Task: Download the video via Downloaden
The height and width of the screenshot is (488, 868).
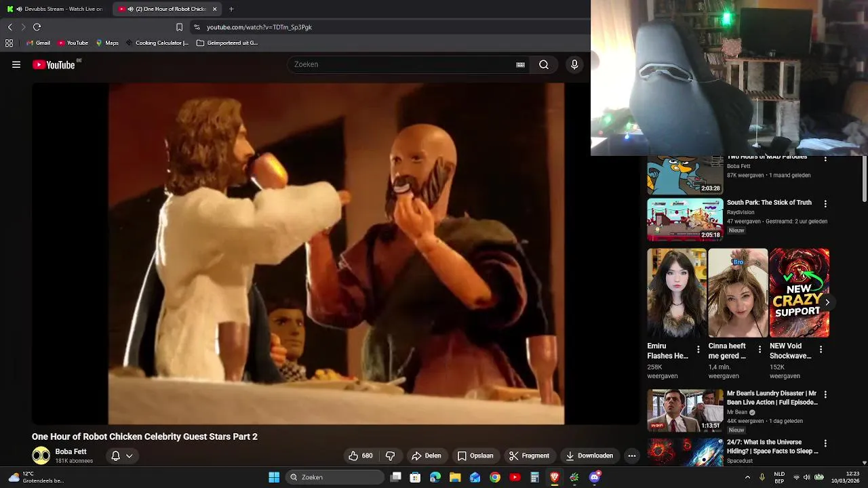Action: tap(589, 455)
